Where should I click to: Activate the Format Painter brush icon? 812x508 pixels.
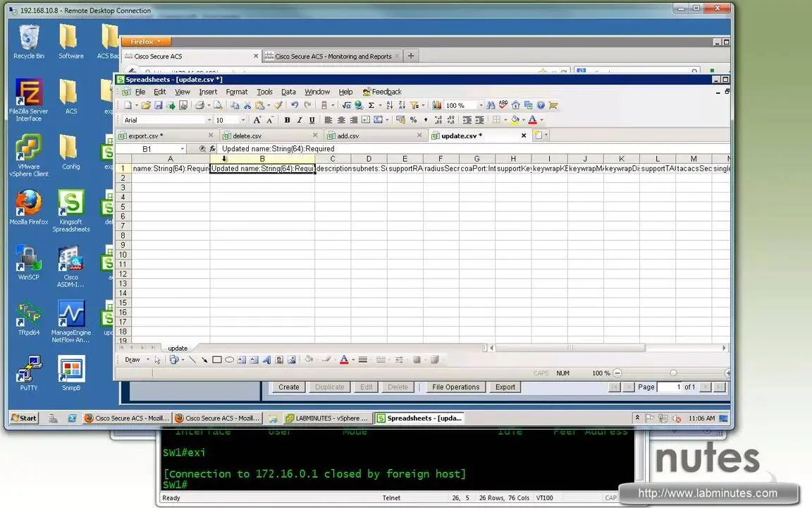278,105
